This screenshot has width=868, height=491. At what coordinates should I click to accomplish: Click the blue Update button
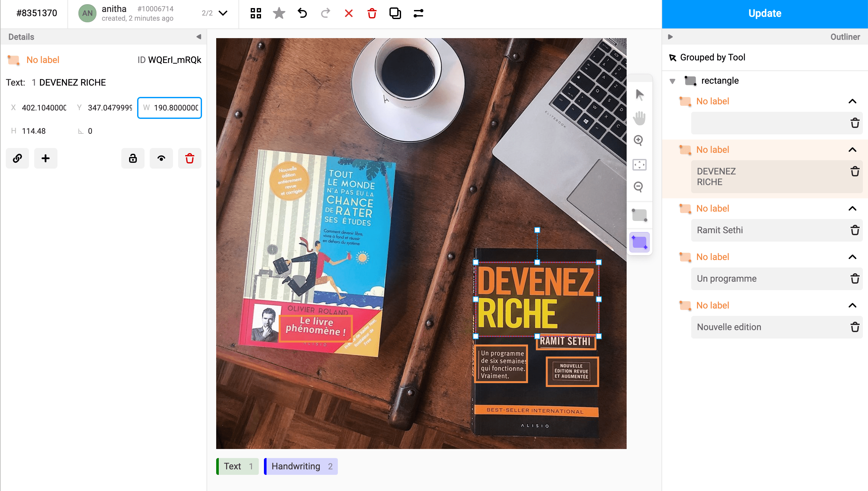pos(764,14)
